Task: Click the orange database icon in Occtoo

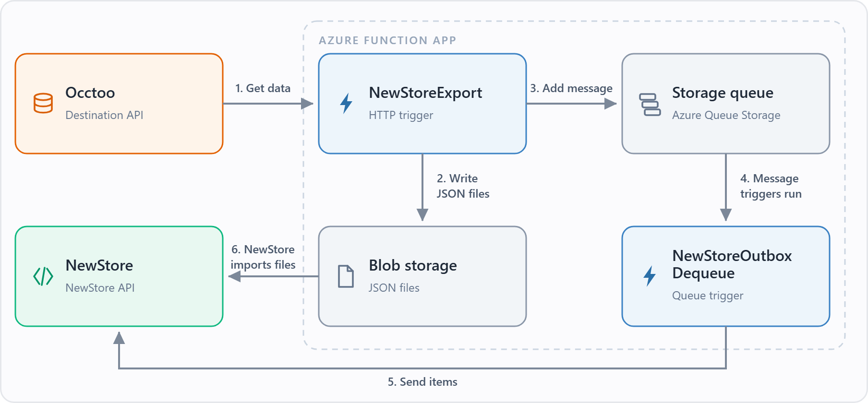Action: click(x=43, y=103)
